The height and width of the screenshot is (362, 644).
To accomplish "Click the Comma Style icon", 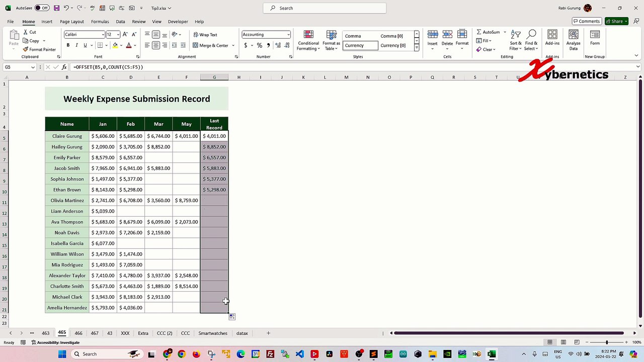I will point(268,45).
